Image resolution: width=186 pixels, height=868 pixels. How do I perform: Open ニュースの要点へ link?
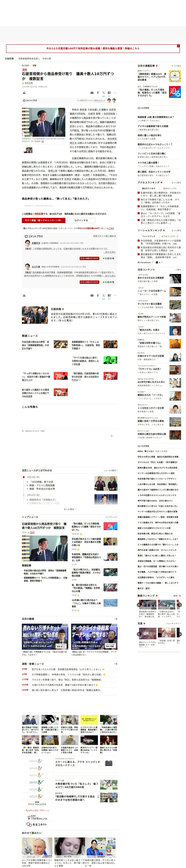tap(110, 470)
